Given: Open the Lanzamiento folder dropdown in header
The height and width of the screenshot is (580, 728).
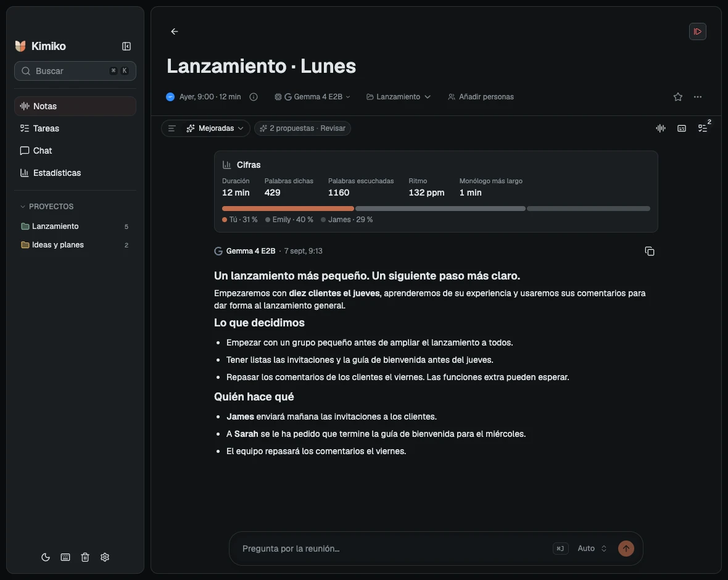Looking at the screenshot, I should click(x=399, y=97).
